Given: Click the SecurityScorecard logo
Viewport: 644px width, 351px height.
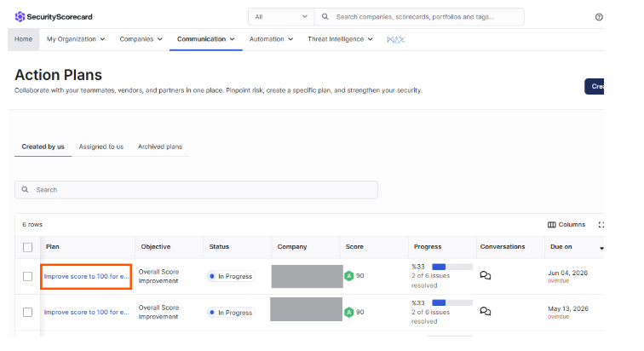Looking at the screenshot, I should coord(54,17).
